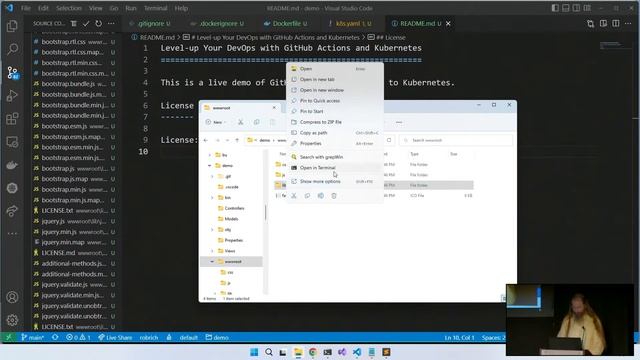Toggle the secondary side bar layout button
Image resolution: width=640 pixels, height=360 pixels.
click(x=576, y=8)
